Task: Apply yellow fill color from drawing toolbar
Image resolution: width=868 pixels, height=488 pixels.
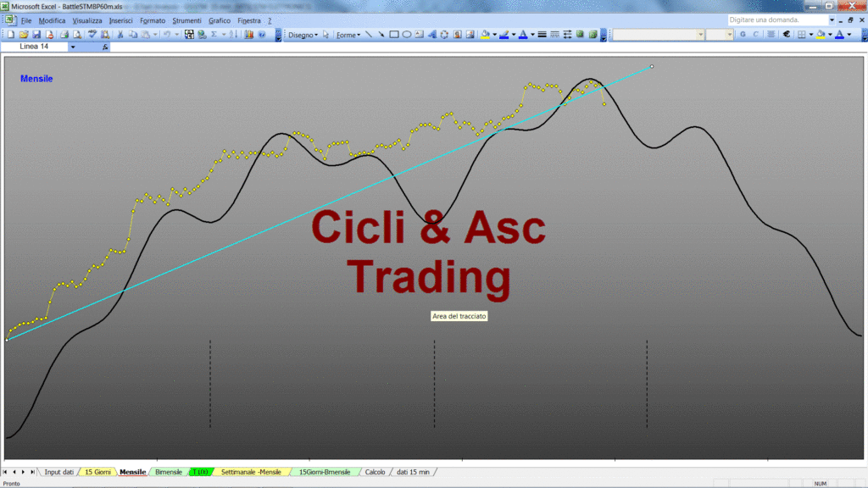Action: coord(486,34)
